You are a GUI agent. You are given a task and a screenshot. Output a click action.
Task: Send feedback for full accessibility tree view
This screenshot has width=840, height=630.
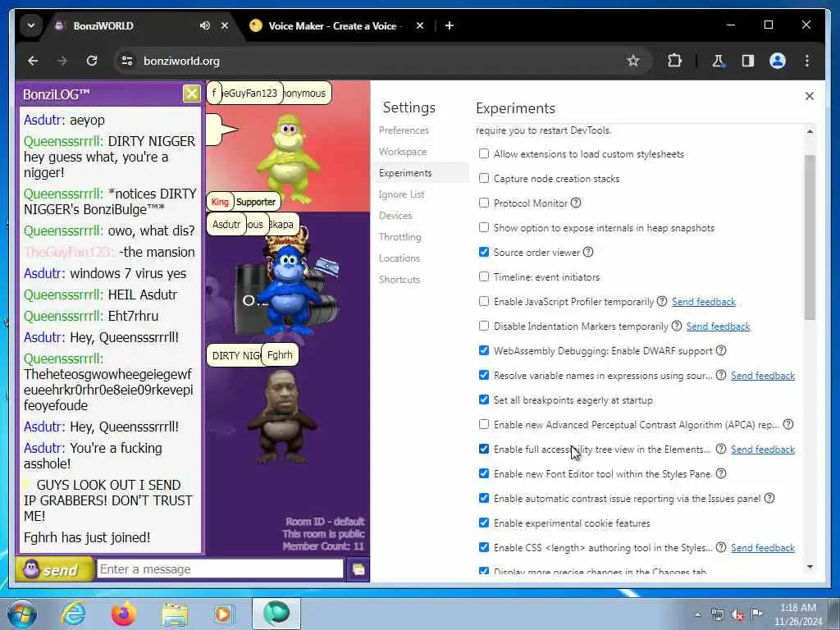[763, 450]
